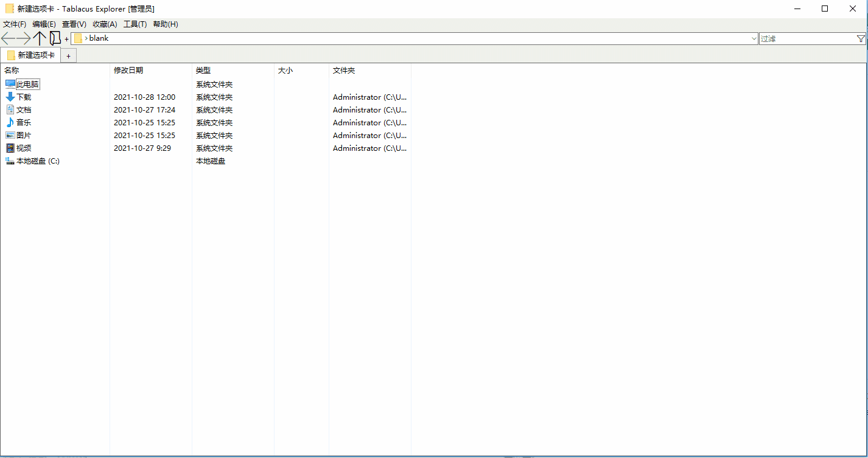
Task: Click the filter funnel icon
Action: (861, 38)
